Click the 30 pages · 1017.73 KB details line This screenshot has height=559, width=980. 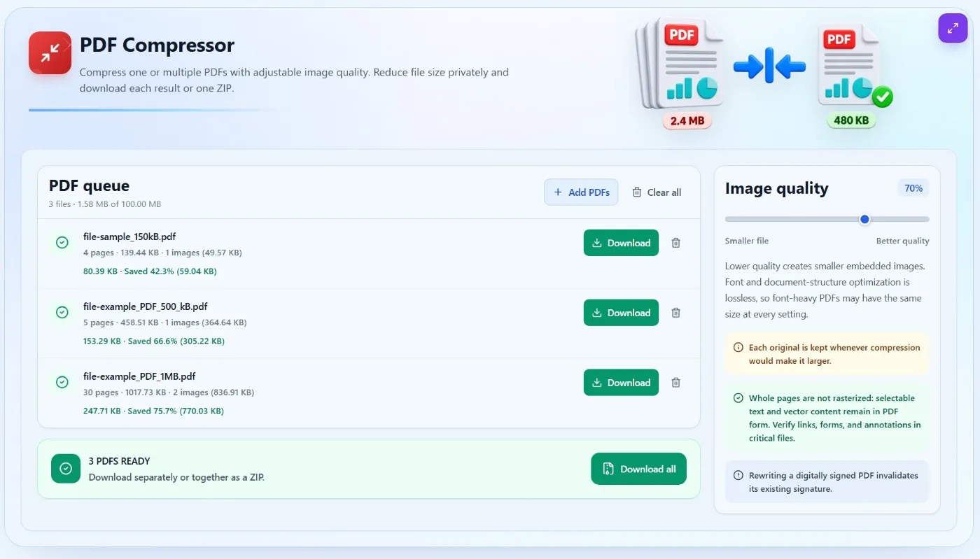coord(169,392)
